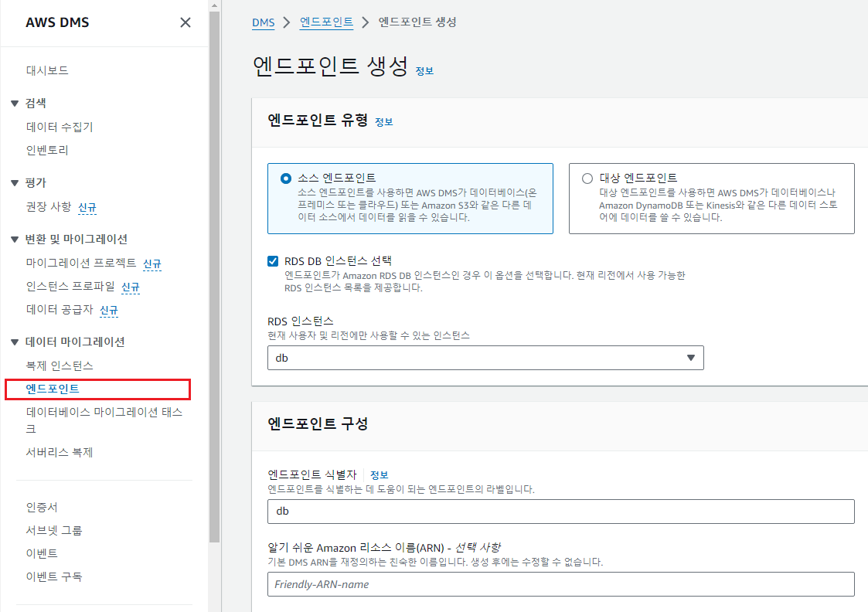This screenshot has height=612, width=868.
Task: Collapse the 평가 section
Action: point(15,182)
